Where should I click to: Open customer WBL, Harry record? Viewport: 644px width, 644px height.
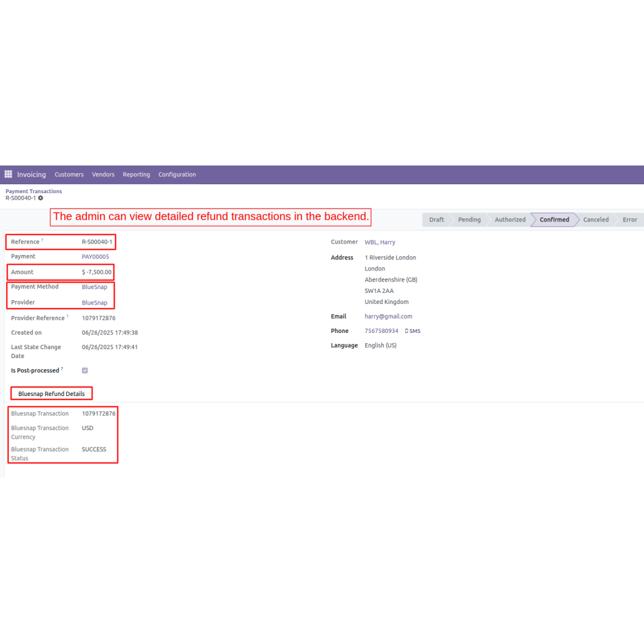[x=380, y=242]
